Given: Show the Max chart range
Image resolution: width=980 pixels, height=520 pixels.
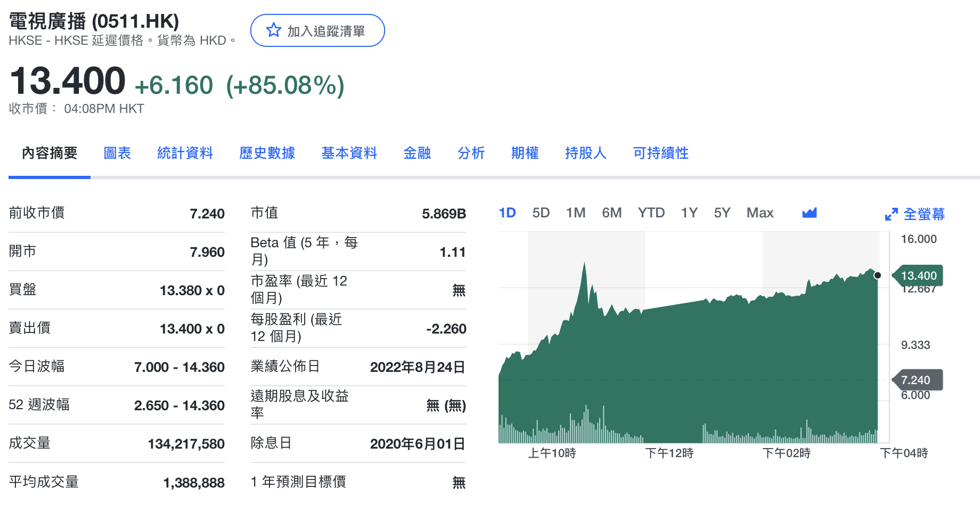Looking at the screenshot, I should (759, 213).
